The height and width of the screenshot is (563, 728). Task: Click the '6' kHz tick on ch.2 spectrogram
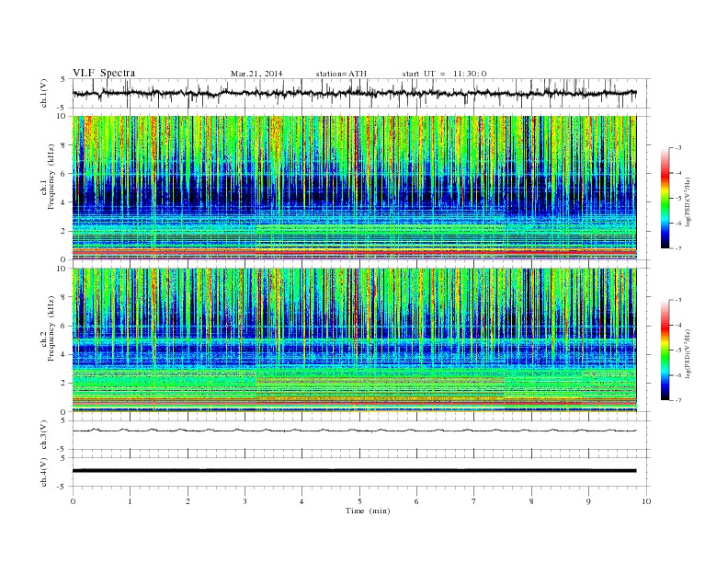tap(64, 326)
